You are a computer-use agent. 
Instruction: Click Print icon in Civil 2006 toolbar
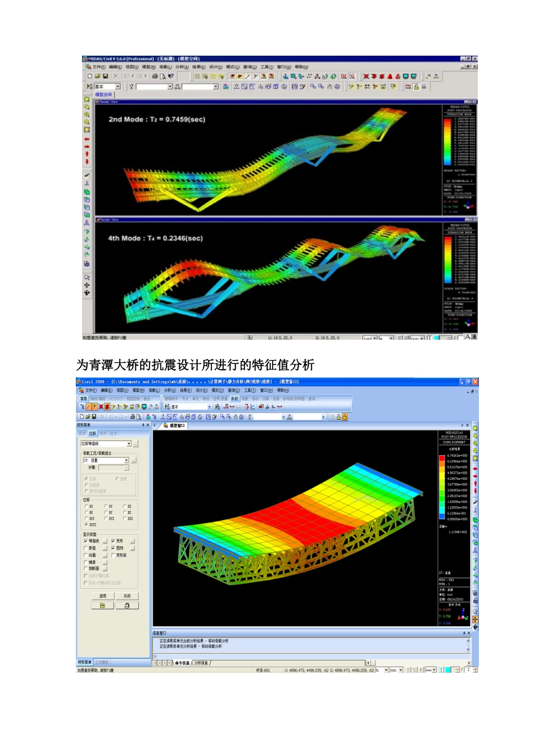point(133,417)
